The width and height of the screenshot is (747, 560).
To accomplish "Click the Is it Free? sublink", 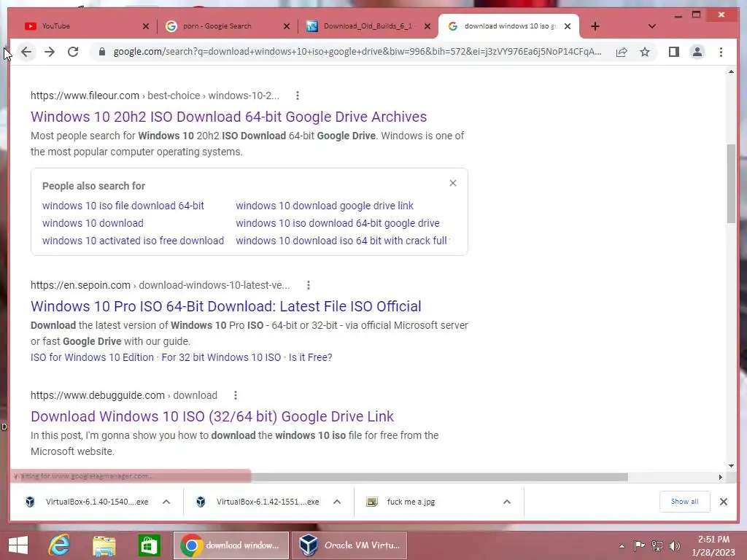I will click(x=310, y=357).
